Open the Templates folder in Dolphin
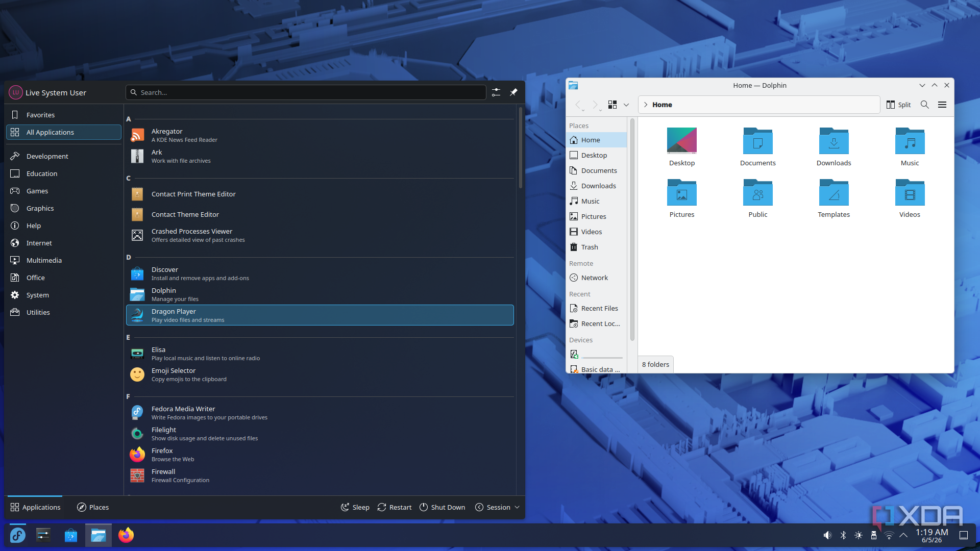The image size is (980, 551). (x=834, y=198)
